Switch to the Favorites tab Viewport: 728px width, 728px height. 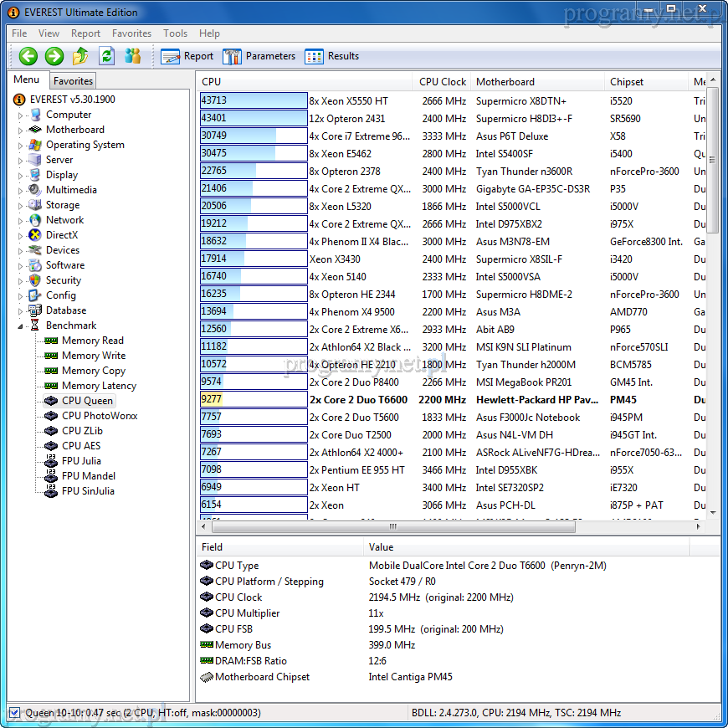click(x=73, y=81)
